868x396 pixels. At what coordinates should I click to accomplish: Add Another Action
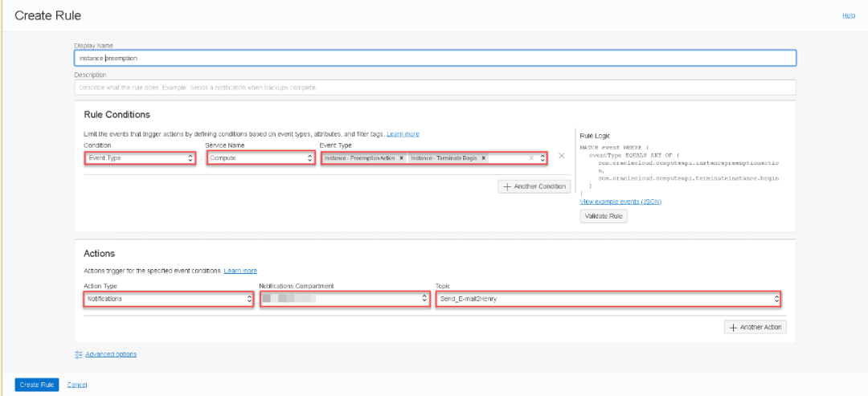click(755, 327)
